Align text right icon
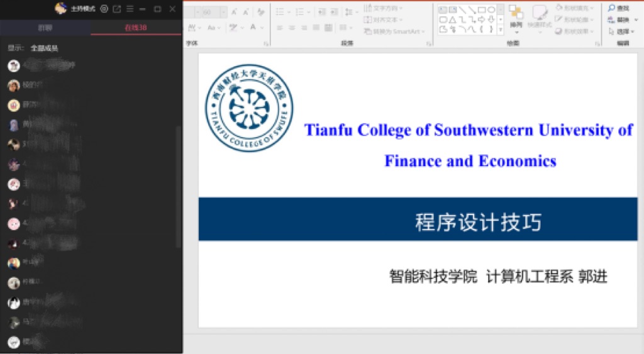This screenshot has width=644, height=354. click(x=304, y=28)
